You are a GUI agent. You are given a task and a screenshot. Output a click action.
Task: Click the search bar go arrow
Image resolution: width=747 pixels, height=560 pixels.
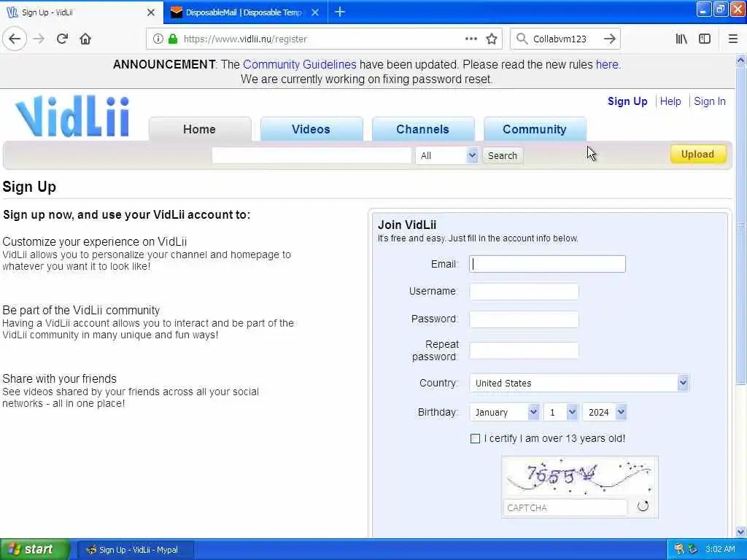pos(609,39)
